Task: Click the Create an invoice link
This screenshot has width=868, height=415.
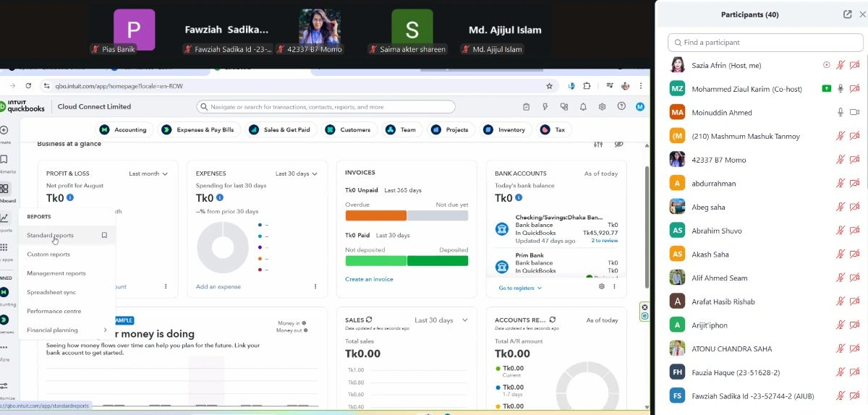Action: (x=369, y=279)
